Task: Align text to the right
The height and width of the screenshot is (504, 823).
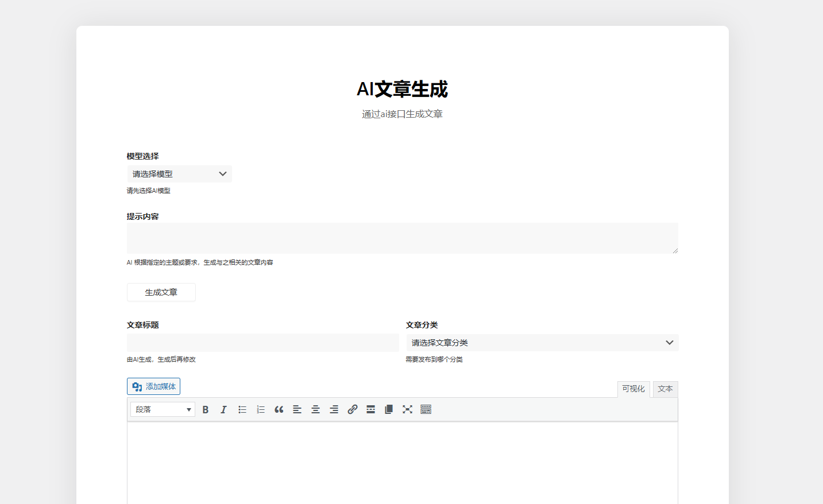Action: (334, 409)
